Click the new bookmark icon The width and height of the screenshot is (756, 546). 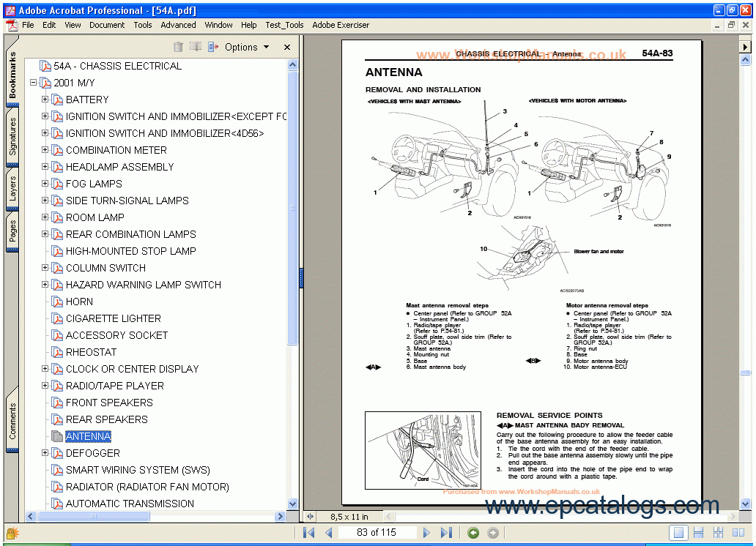[x=196, y=47]
